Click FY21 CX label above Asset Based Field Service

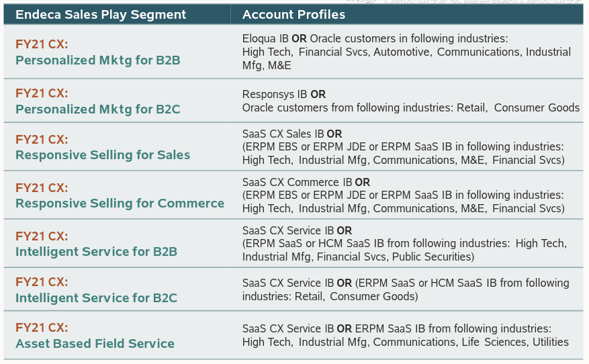point(42,328)
